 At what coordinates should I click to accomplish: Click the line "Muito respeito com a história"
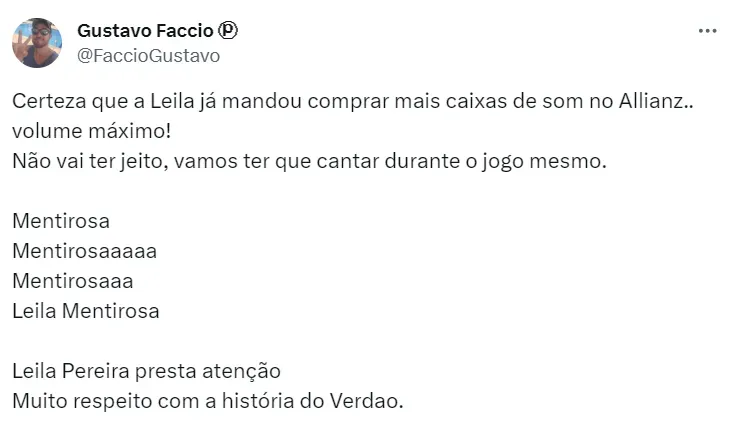[207, 400]
